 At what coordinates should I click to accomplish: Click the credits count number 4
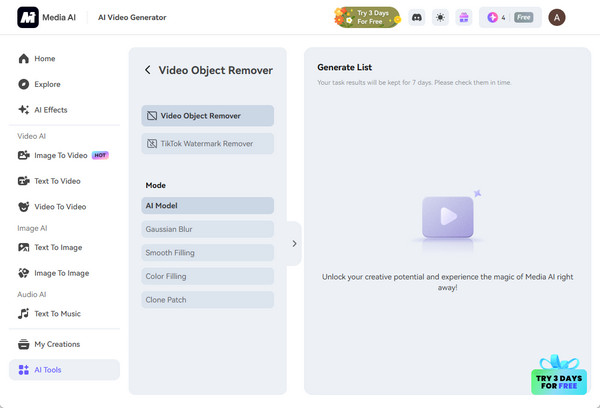pos(504,18)
